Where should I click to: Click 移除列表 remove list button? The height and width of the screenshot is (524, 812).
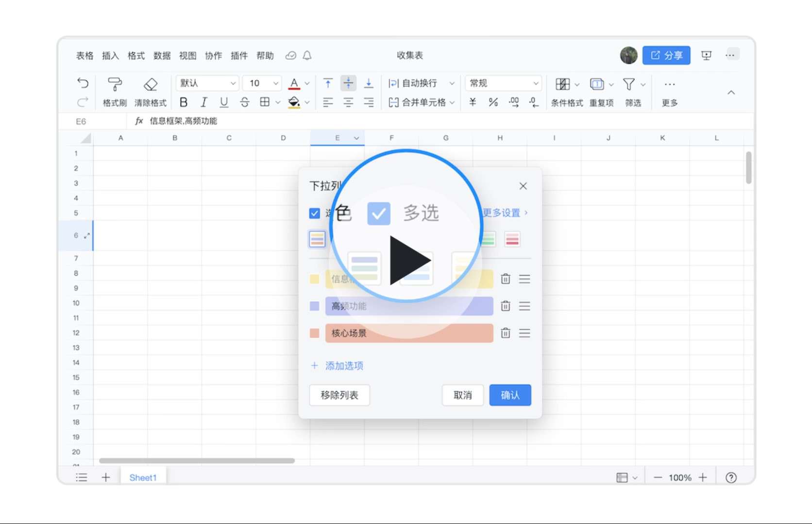click(x=339, y=395)
